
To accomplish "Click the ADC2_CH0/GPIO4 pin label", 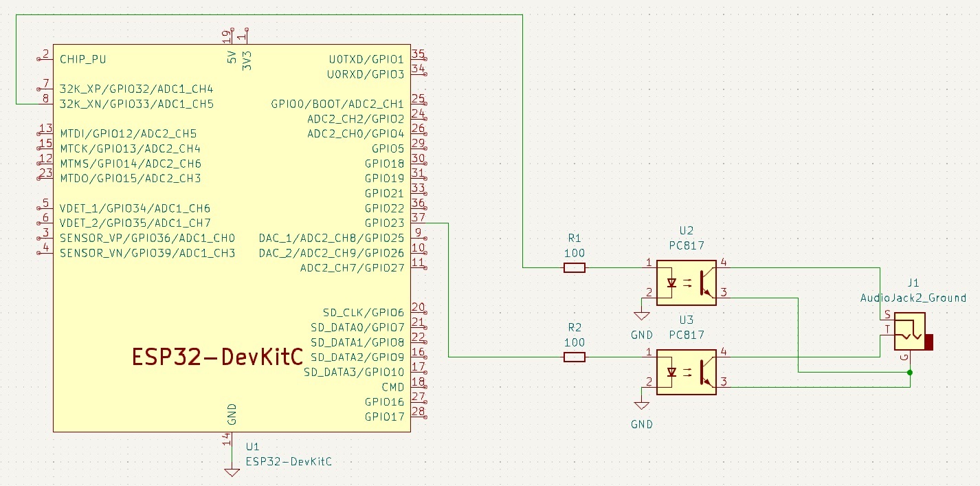I will tap(356, 133).
